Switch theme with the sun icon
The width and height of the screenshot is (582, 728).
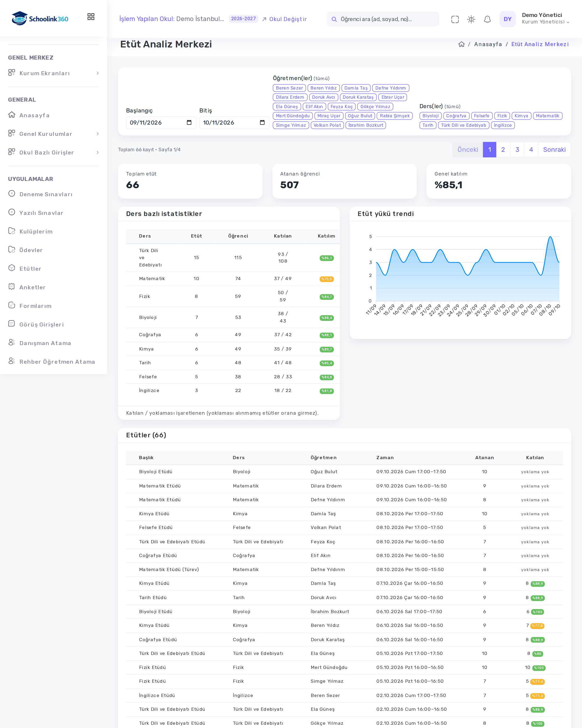coord(471,19)
